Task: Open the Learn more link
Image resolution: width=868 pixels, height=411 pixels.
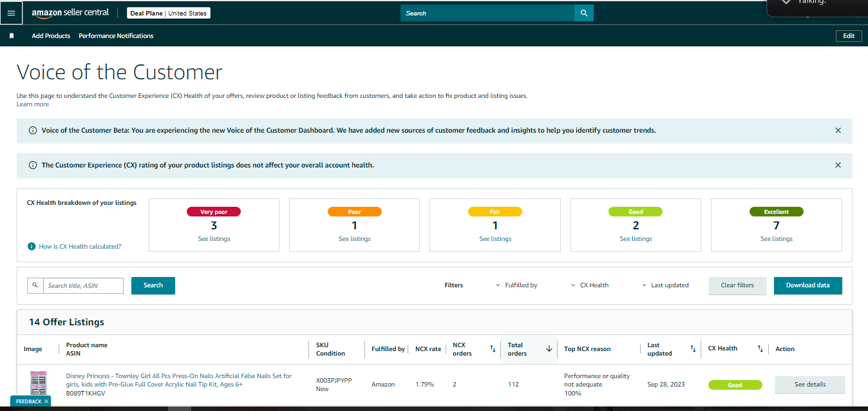Action: pyautogui.click(x=33, y=104)
